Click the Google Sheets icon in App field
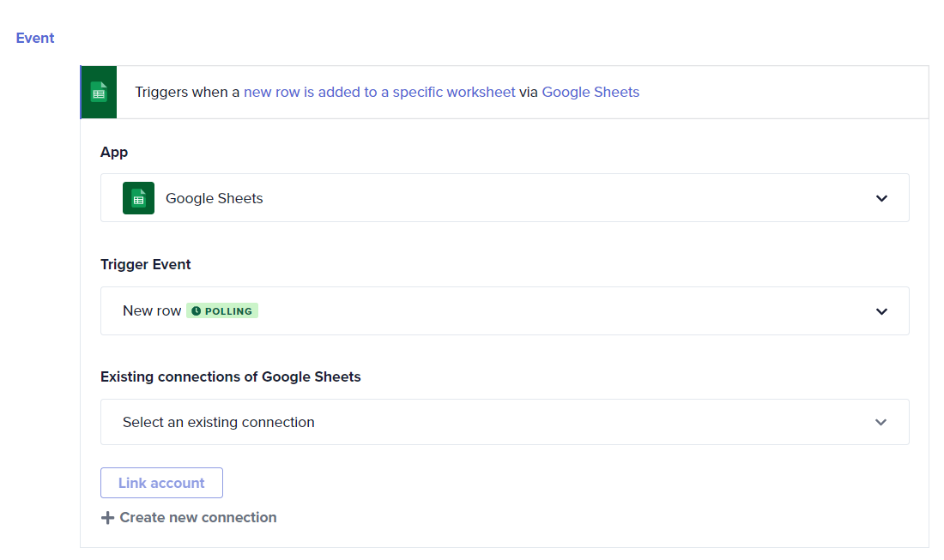 (x=138, y=198)
